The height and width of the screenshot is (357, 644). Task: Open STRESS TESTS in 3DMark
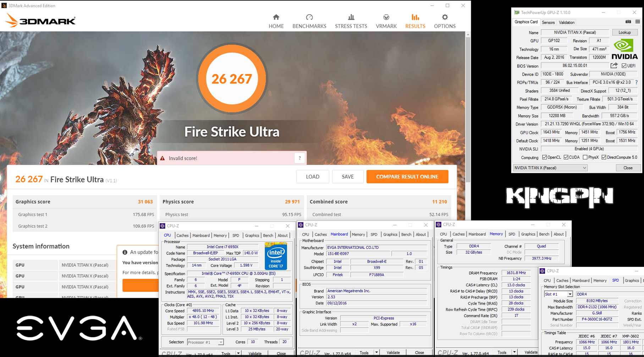(351, 21)
